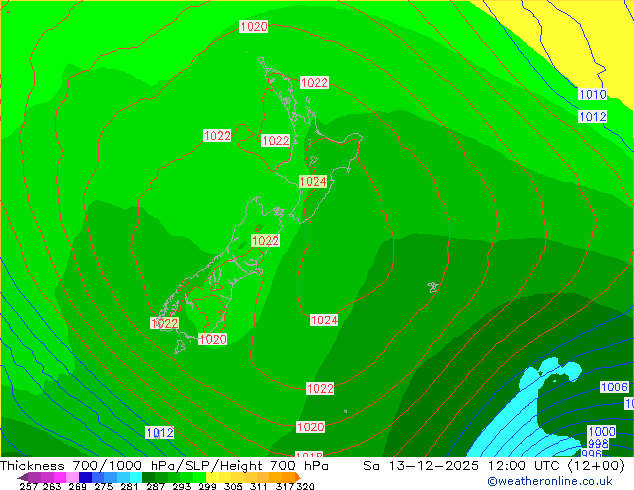
Task: Click the word Thickness in the map title
Action: tap(32, 466)
